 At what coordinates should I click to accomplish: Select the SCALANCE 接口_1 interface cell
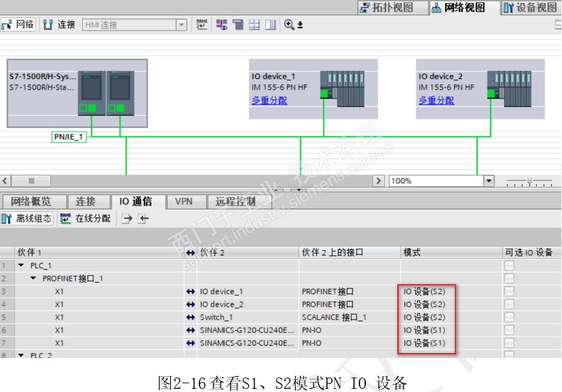(x=350, y=317)
